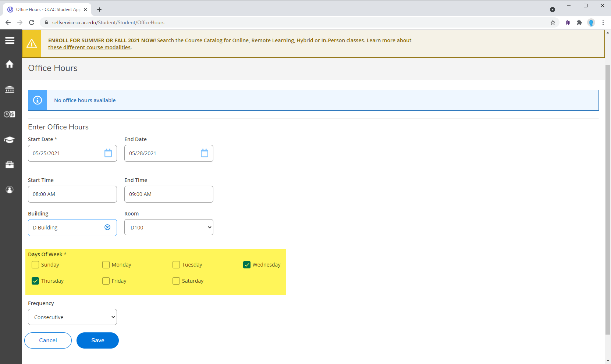Uncheck the Wednesday checkbox
The height and width of the screenshot is (364, 611).
point(247,265)
